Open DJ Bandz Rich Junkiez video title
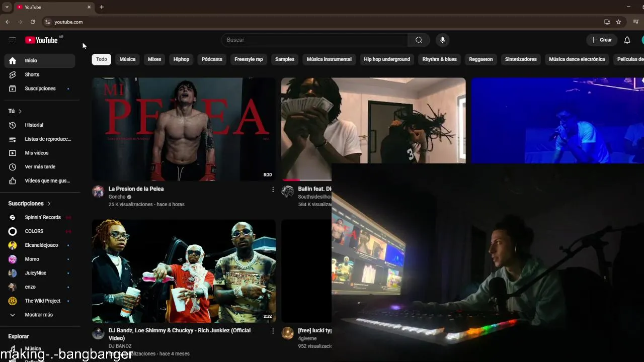 point(180,334)
